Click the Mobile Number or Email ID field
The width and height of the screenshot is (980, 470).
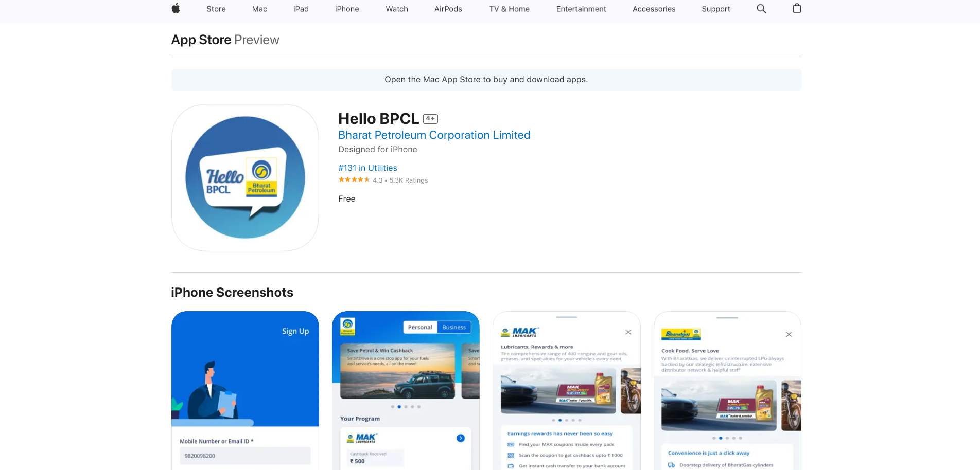click(x=245, y=456)
